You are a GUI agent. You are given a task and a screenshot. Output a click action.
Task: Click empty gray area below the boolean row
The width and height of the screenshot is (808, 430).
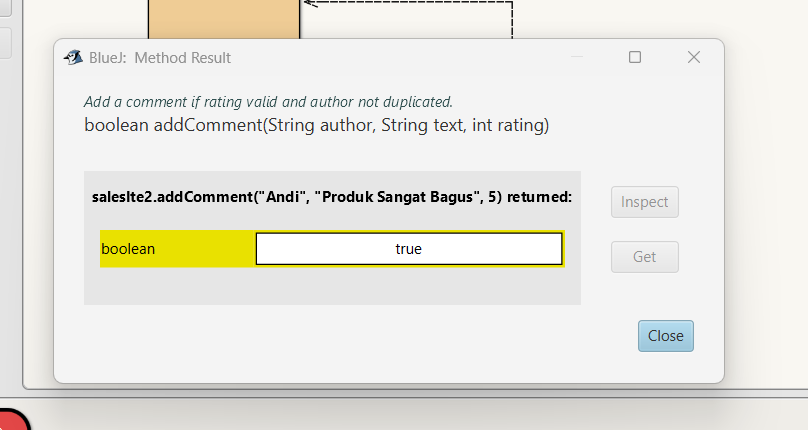(331, 287)
